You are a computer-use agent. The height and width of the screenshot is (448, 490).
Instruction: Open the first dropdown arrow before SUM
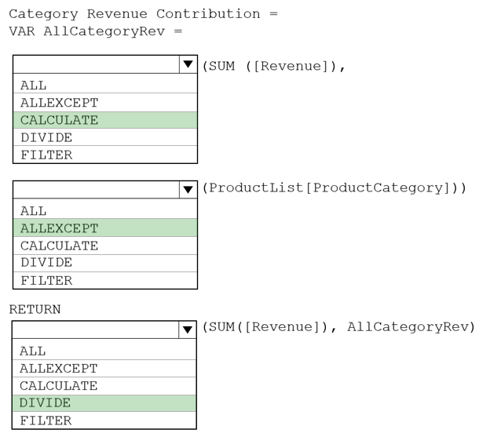188,64
